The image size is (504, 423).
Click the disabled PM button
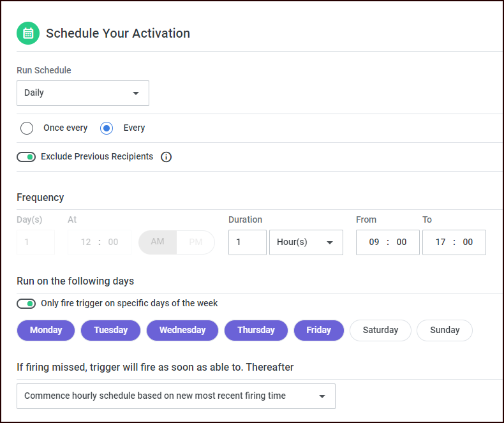(195, 242)
